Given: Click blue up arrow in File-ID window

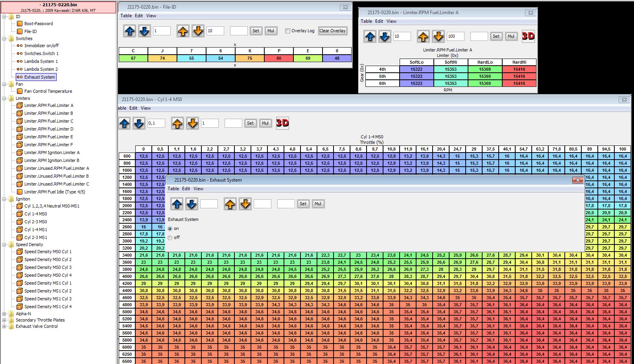Looking at the screenshot, I should click(x=129, y=31).
